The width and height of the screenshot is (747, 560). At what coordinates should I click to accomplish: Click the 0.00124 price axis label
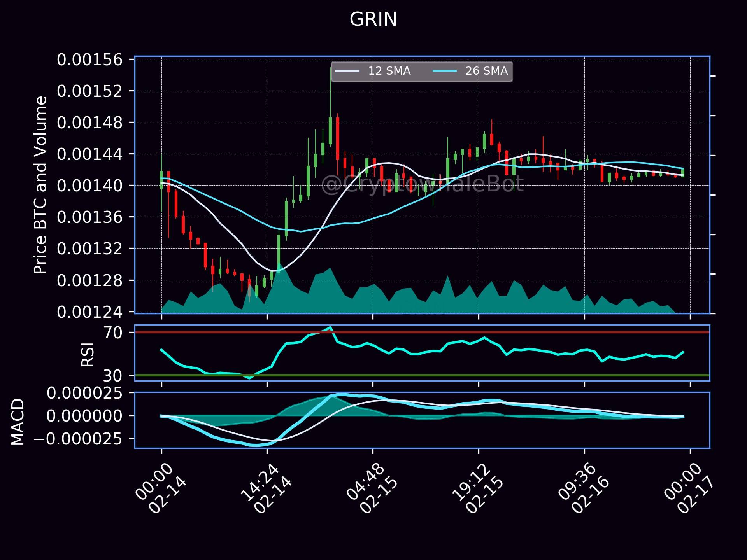coord(89,312)
